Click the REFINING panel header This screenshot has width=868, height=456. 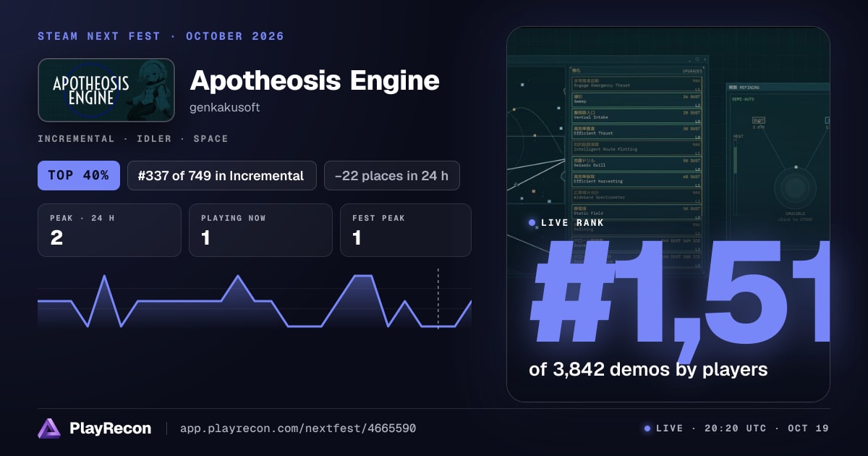point(778,88)
